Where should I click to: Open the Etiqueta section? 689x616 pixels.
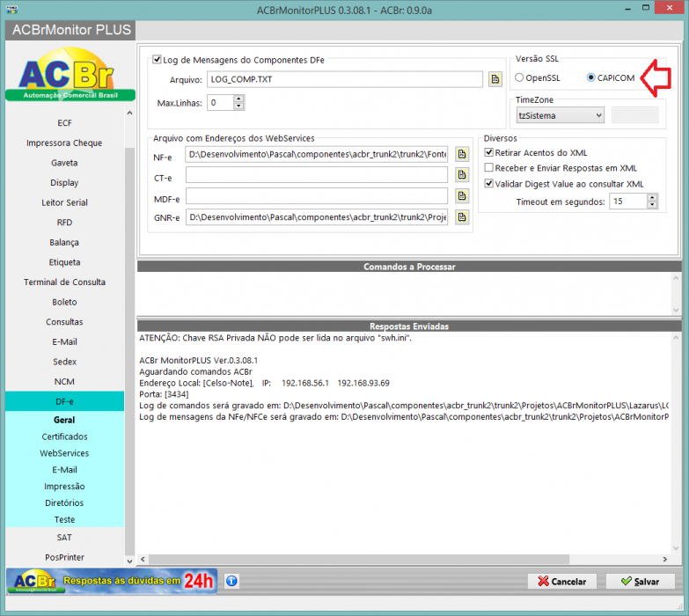pos(64,262)
